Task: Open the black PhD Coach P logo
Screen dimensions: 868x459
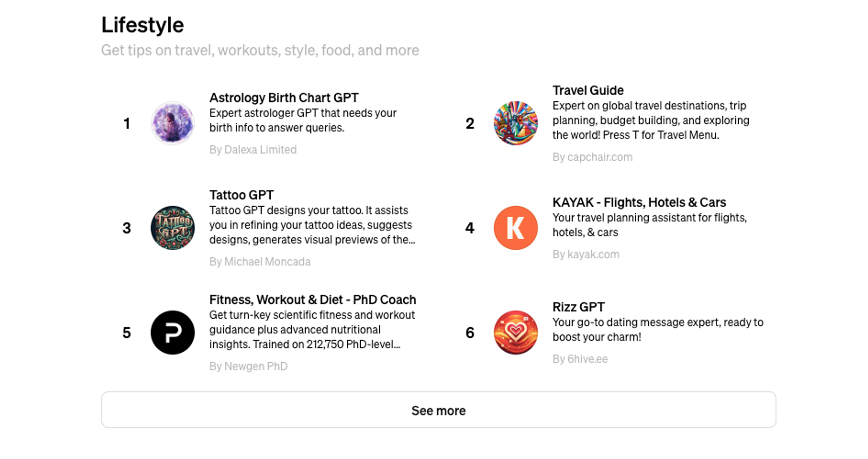Action: click(172, 333)
